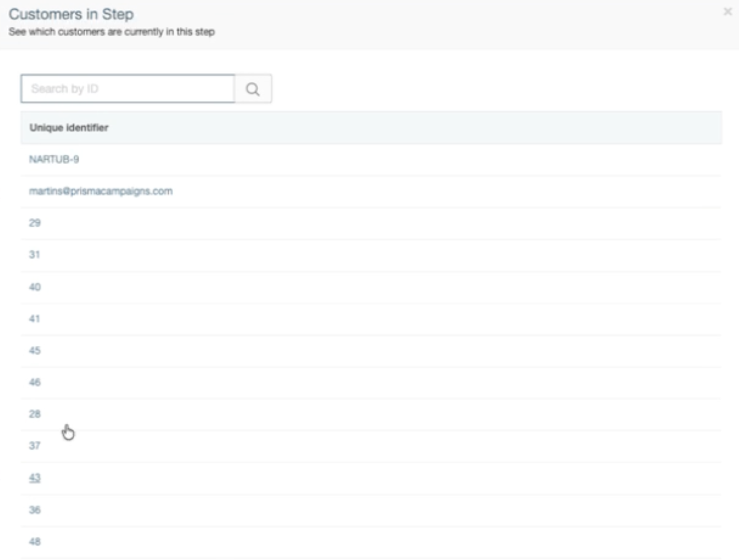Screen dimensions: 739x560
Task: Open customer NARTUB-9
Action: click(54, 159)
